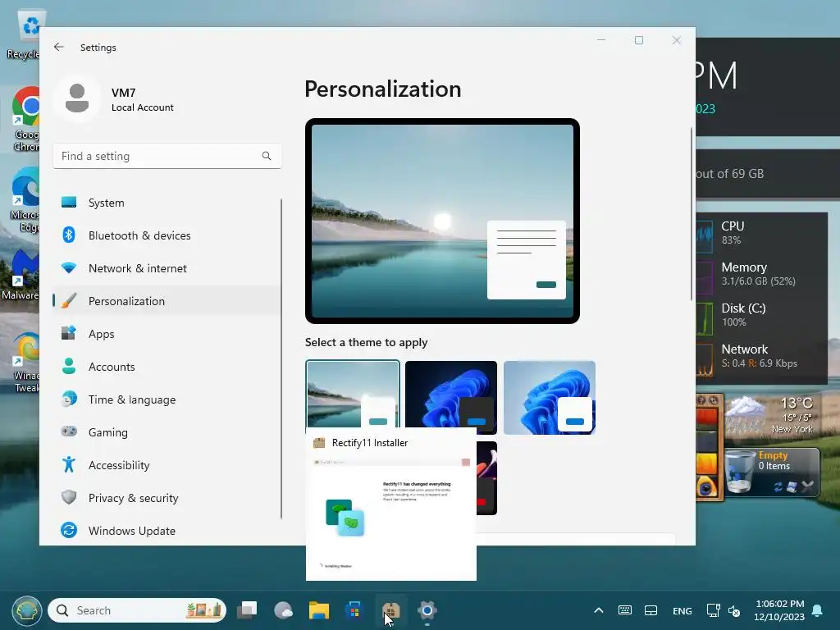Click the Disk (C:) 100% gadget row
The image size is (840, 630).
(761, 315)
